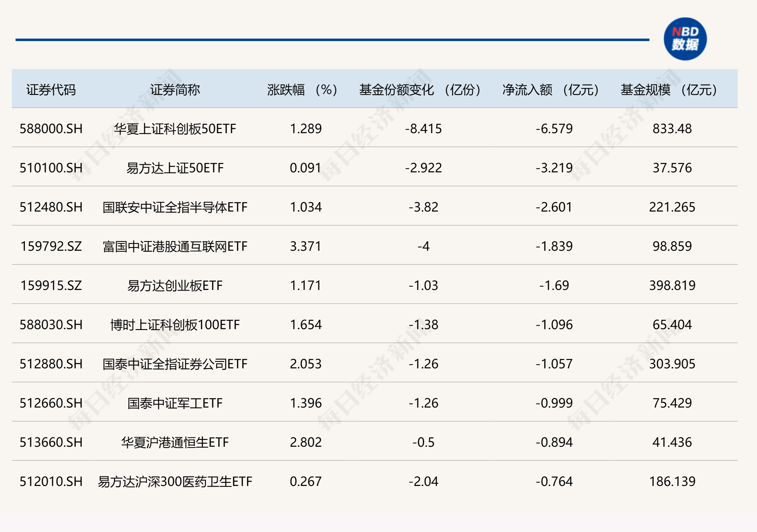Click the value 3.371

[306, 246]
